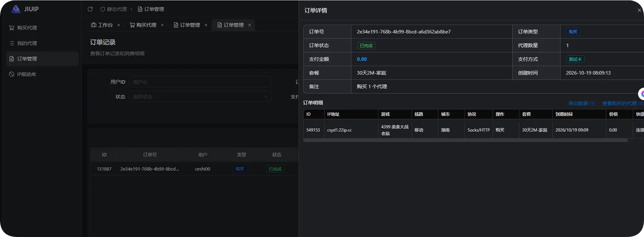Click the user name ceshi00
This screenshot has width=644, height=237.
click(202, 169)
